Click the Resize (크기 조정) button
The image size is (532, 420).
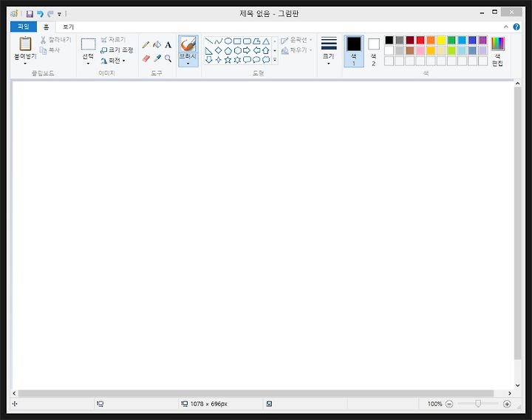coord(117,50)
